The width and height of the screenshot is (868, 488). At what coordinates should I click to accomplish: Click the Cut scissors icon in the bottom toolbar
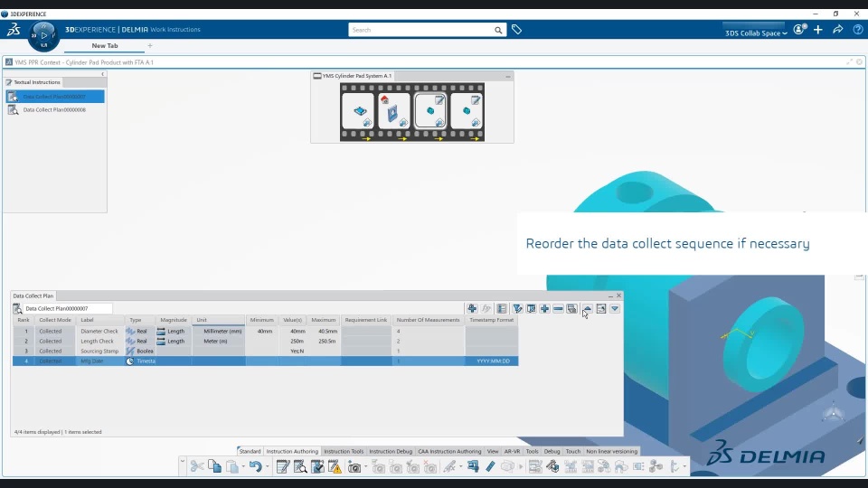(196, 467)
